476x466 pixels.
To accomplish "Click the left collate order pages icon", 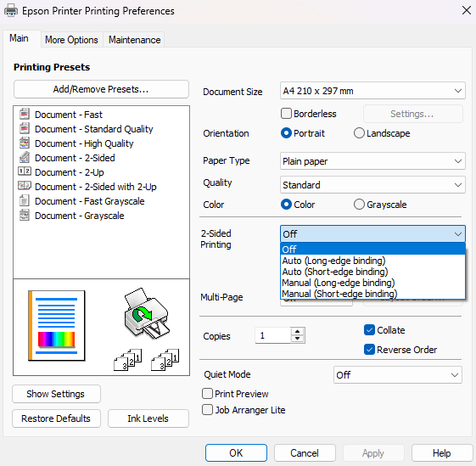I will (x=128, y=360).
